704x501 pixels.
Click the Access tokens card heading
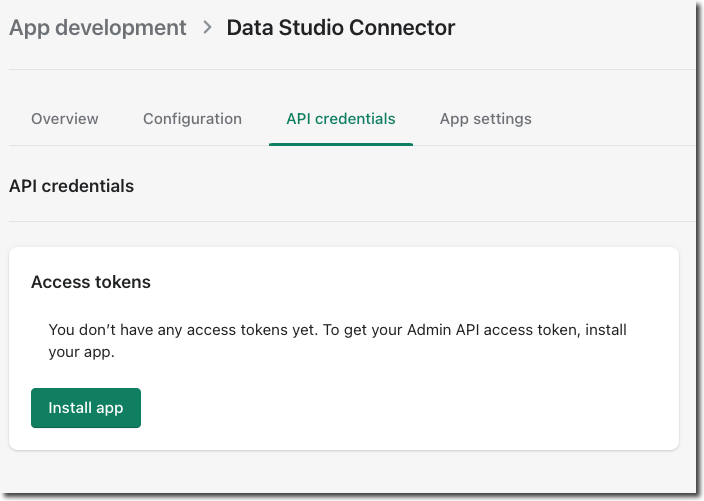[91, 282]
